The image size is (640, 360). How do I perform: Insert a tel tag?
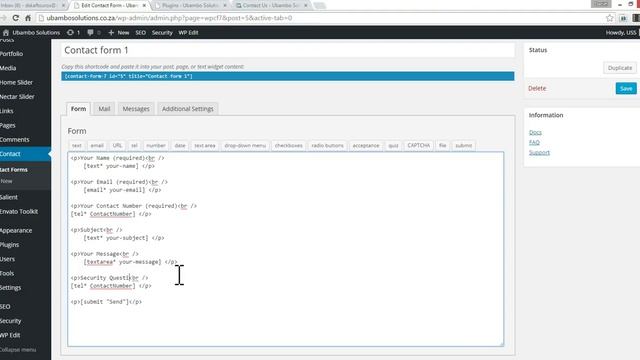click(134, 145)
